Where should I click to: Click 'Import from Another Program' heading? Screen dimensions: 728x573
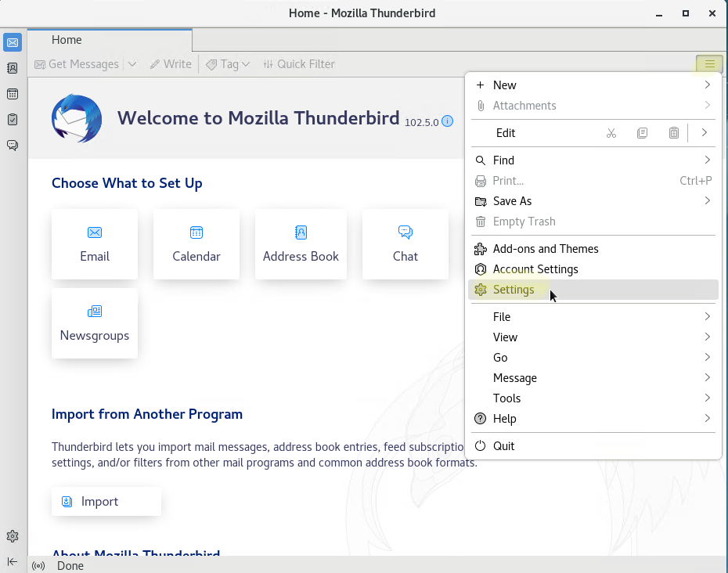click(x=147, y=414)
